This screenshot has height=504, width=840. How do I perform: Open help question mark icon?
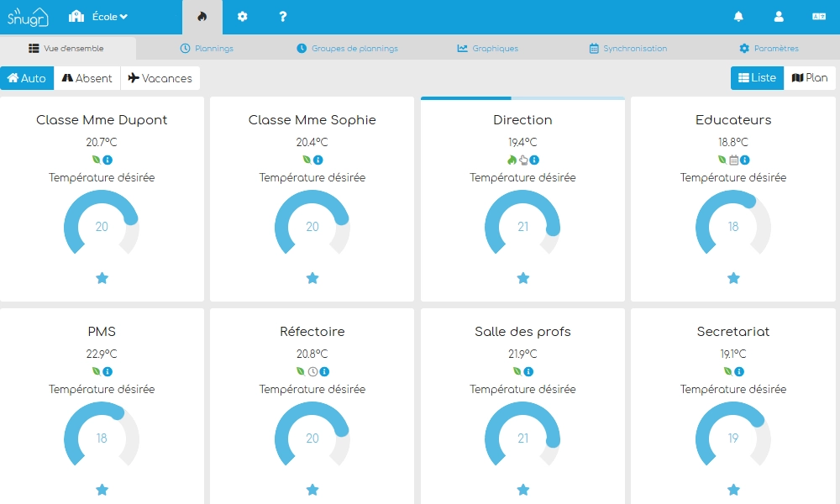click(283, 17)
